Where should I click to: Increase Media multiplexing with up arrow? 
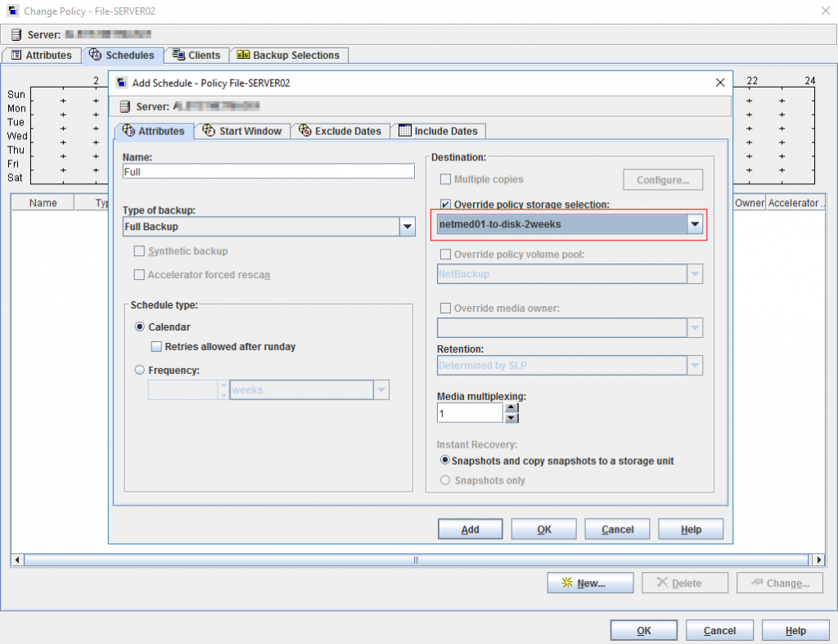(511, 408)
